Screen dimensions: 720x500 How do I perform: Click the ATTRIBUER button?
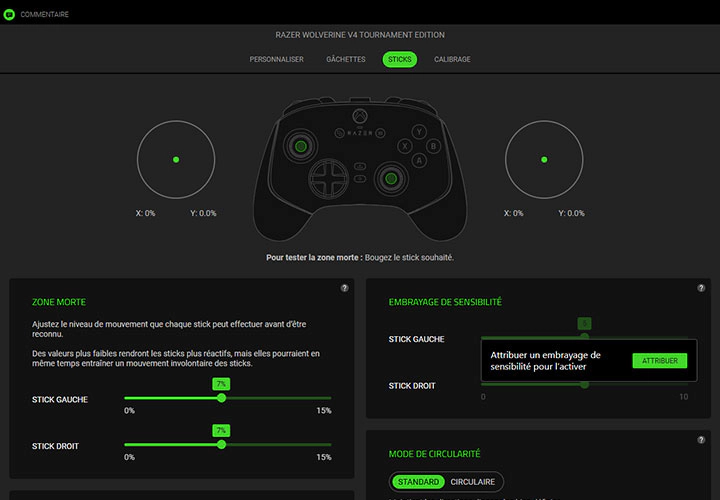point(660,361)
